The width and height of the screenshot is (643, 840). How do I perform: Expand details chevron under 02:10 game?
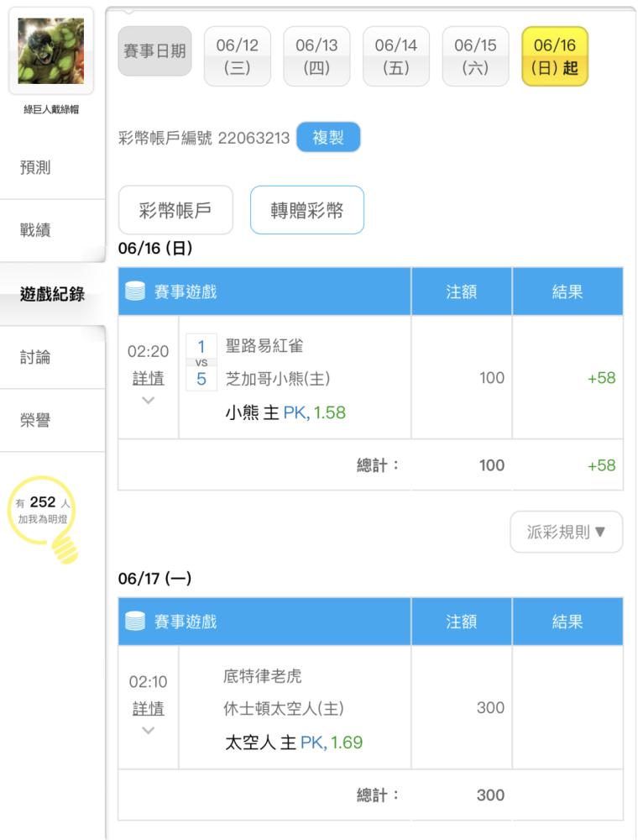[149, 730]
